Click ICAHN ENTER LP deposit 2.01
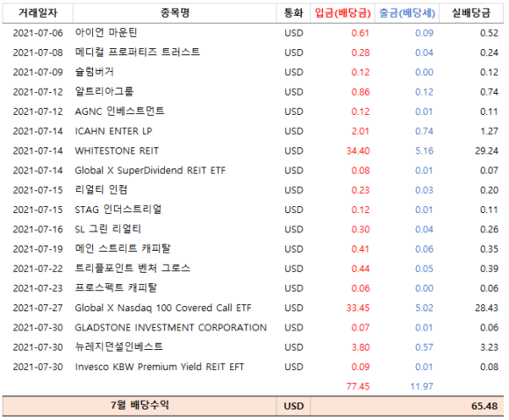Screen dimensions: 509x420 [x=361, y=132]
